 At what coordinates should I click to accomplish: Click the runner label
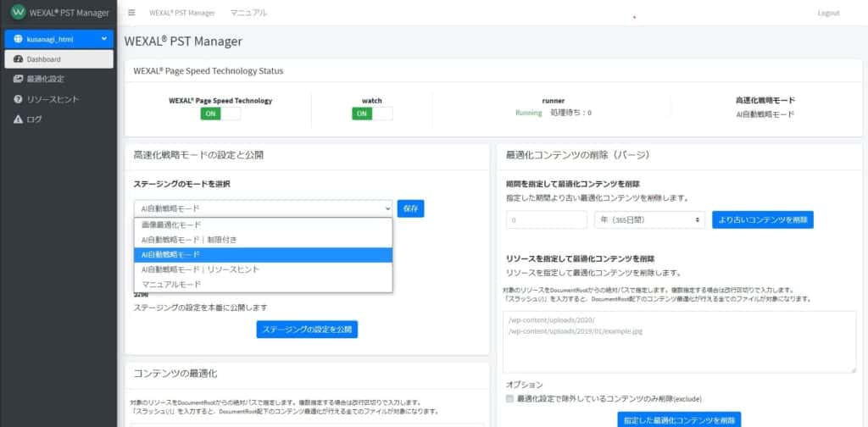click(x=553, y=101)
